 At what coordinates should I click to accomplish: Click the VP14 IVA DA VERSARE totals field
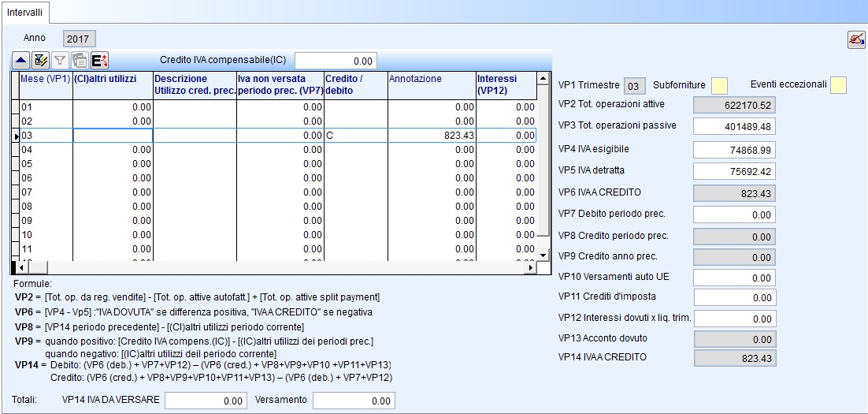pos(206,401)
